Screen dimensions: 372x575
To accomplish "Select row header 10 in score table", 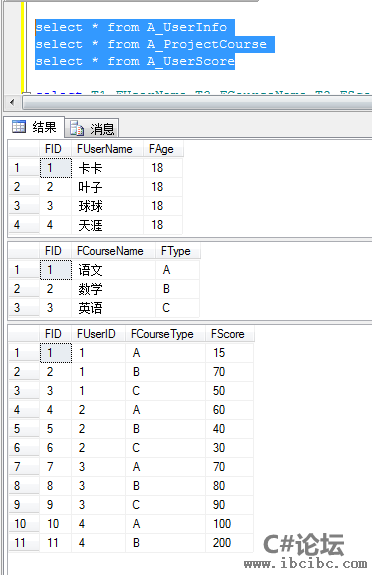I will [24, 524].
